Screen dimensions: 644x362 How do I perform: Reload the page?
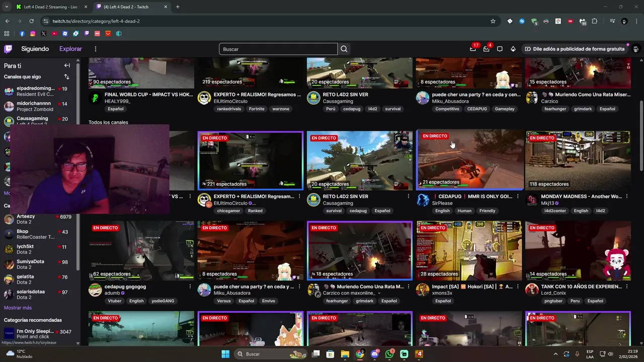point(31,21)
